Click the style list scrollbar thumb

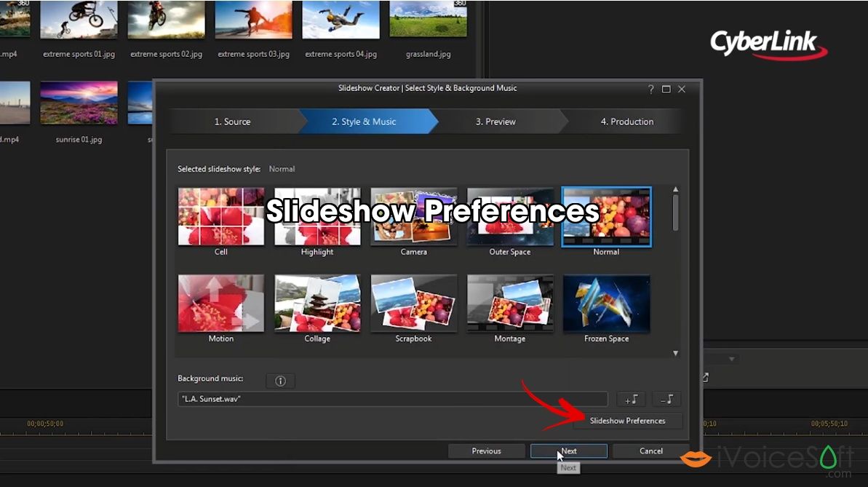pos(675,213)
